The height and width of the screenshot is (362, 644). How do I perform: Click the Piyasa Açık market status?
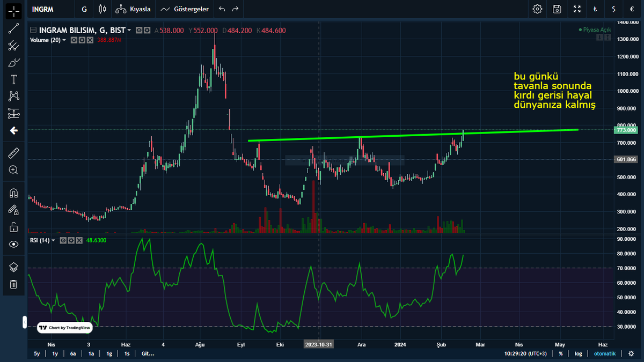tap(595, 30)
